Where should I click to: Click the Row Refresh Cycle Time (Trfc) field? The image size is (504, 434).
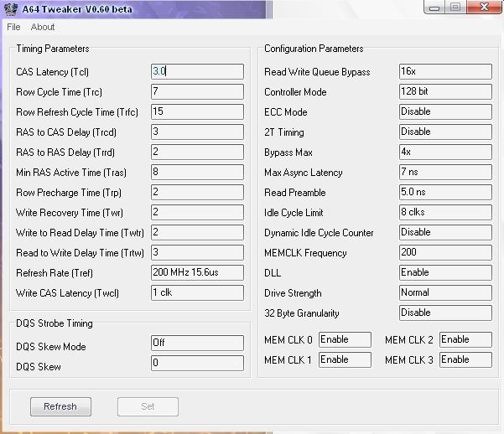pyautogui.click(x=197, y=111)
